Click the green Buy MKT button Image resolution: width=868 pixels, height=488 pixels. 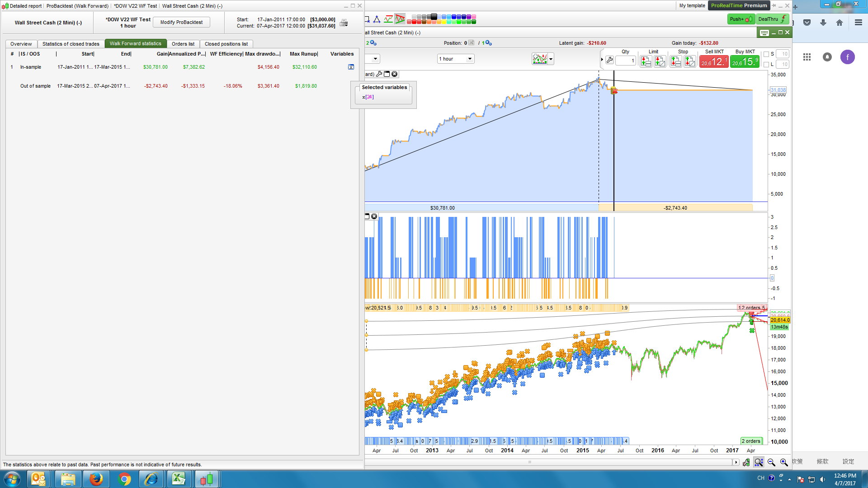click(x=745, y=61)
